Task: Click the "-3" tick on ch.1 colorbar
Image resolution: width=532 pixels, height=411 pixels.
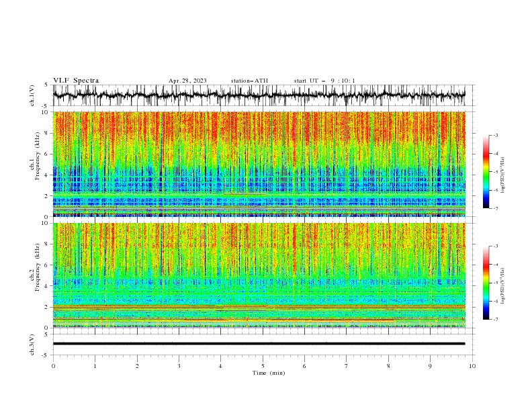Action: tap(496, 135)
